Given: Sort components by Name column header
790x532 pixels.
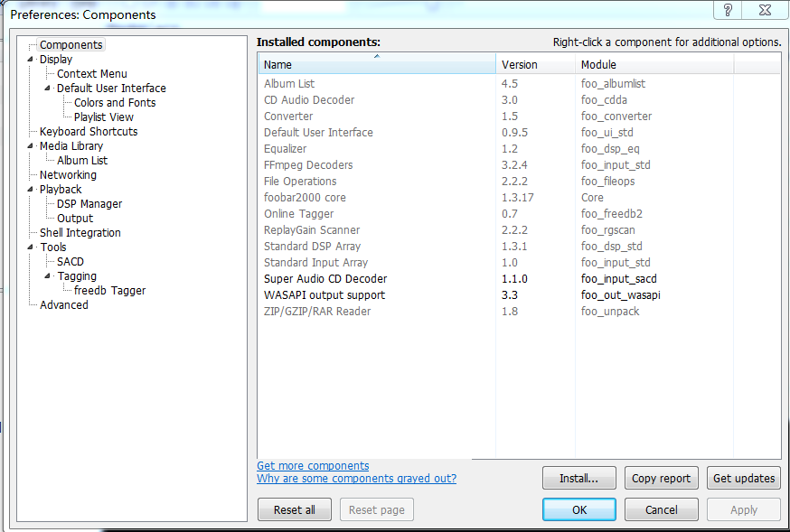Looking at the screenshot, I should pyautogui.click(x=376, y=65).
